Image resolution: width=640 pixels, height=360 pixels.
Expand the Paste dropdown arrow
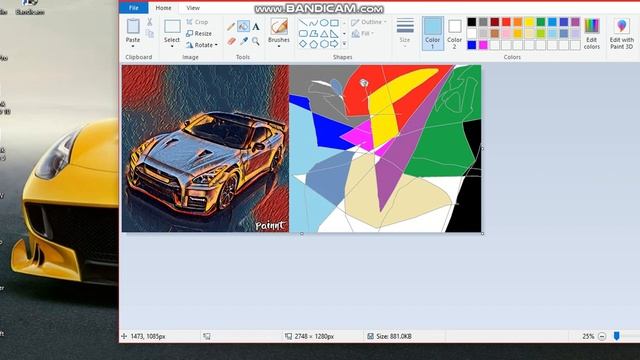point(133,47)
